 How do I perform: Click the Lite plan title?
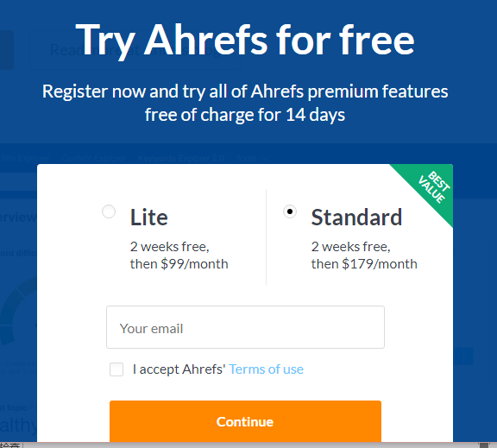[149, 218]
